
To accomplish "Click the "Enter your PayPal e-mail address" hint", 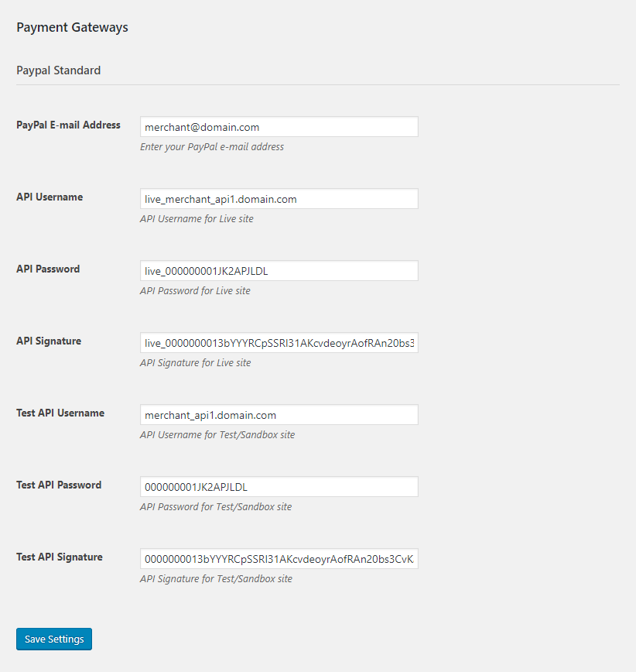I will (x=212, y=147).
